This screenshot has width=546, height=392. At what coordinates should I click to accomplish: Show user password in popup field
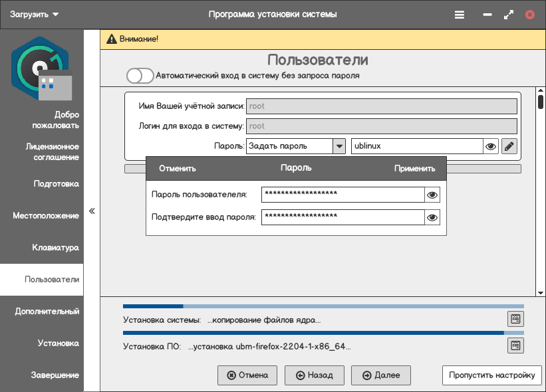tap(432, 195)
